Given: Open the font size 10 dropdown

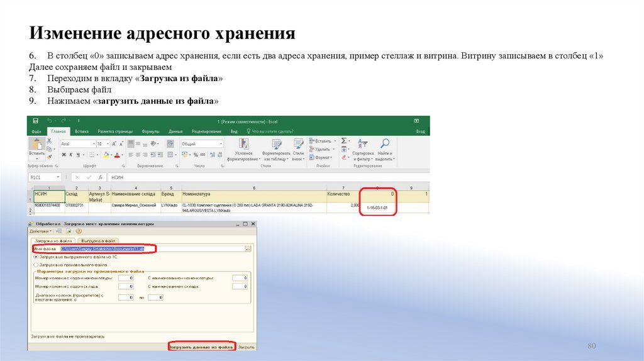Looking at the screenshot, I should (108, 144).
